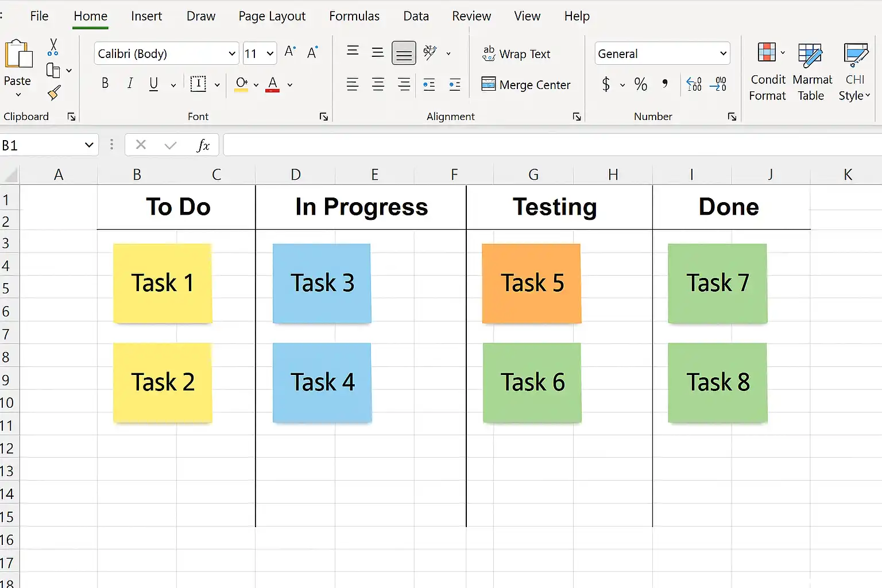Click the comma style icon
882x588 pixels.
coord(665,84)
